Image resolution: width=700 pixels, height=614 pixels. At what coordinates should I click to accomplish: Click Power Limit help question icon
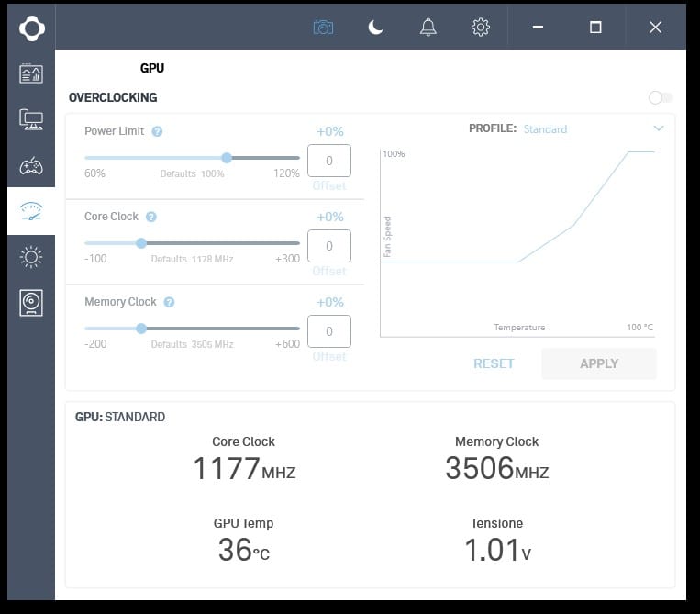157,131
